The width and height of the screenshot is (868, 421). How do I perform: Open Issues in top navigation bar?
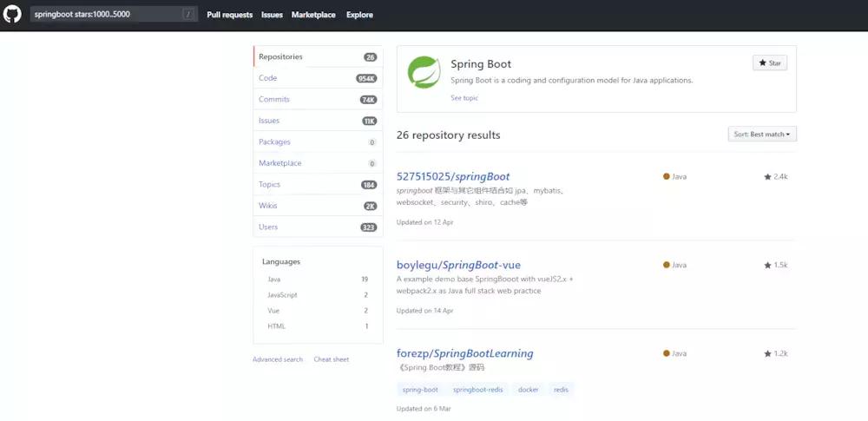(x=272, y=15)
